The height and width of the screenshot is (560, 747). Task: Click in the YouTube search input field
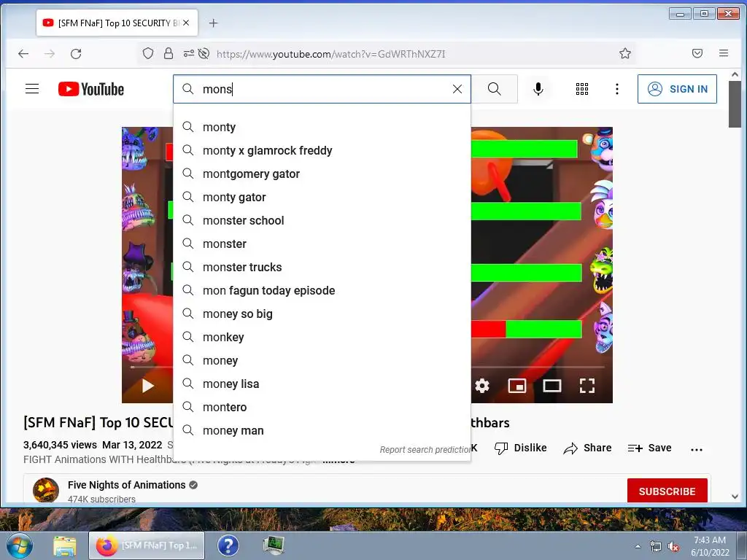[322, 89]
